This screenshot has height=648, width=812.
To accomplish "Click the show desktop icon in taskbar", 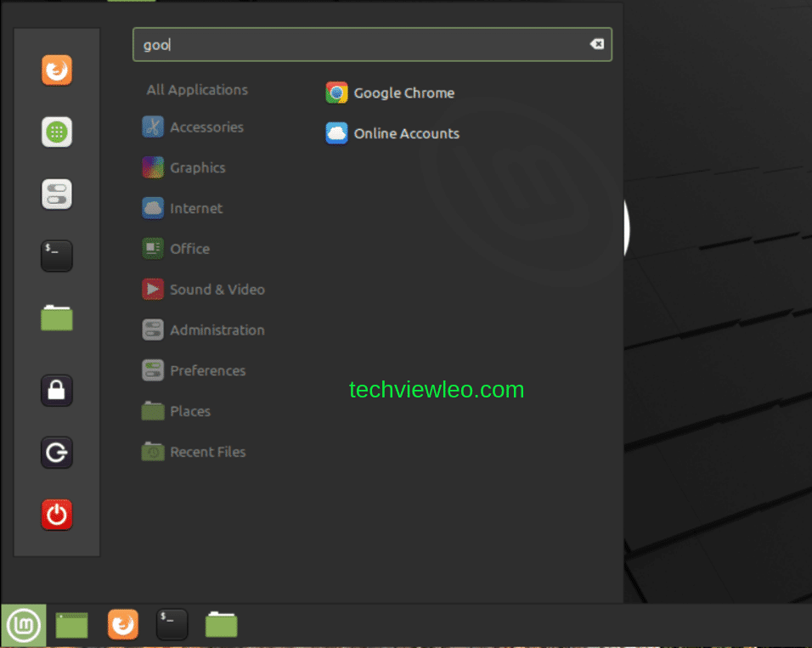I will pos(71,624).
